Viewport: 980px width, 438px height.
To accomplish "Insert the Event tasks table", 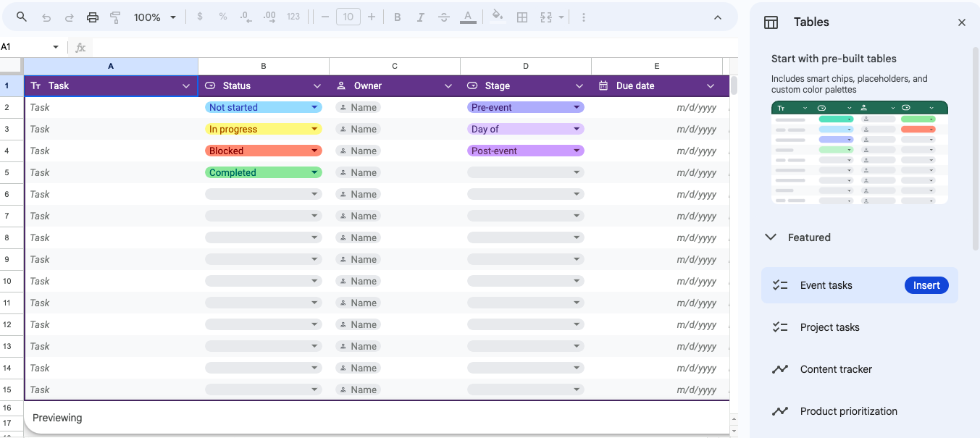I will click(x=926, y=285).
